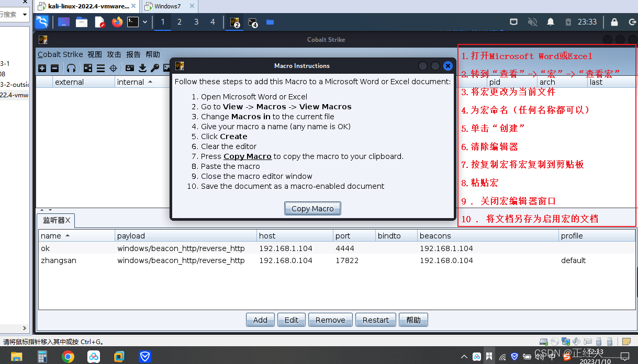Viewport: 638px width, 364px height.
Task: Expand the terminal dropdown arrow in Kali panel
Action: pyautogui.click(x=145, y=22)
